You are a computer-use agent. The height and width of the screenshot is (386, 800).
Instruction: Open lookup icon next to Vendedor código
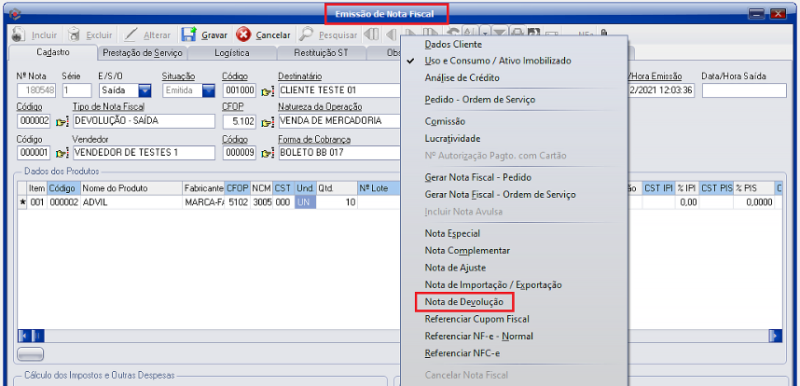click(62, 153)
